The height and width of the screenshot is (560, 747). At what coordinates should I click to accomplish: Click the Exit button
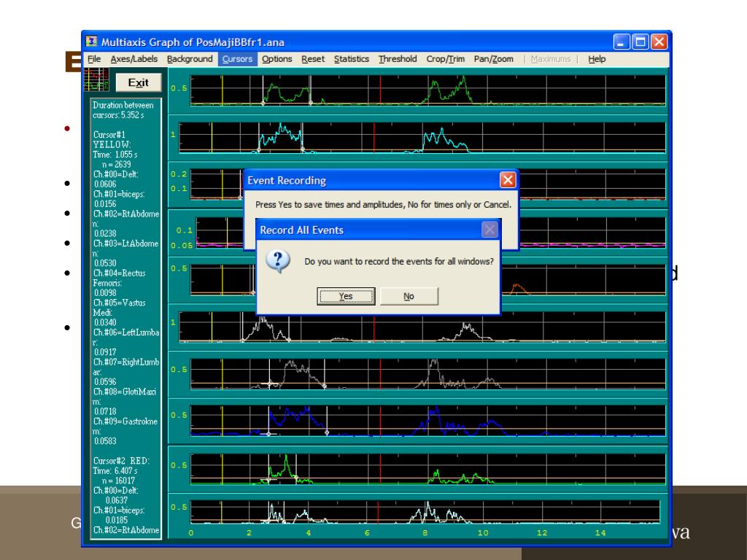coord(133,82)
